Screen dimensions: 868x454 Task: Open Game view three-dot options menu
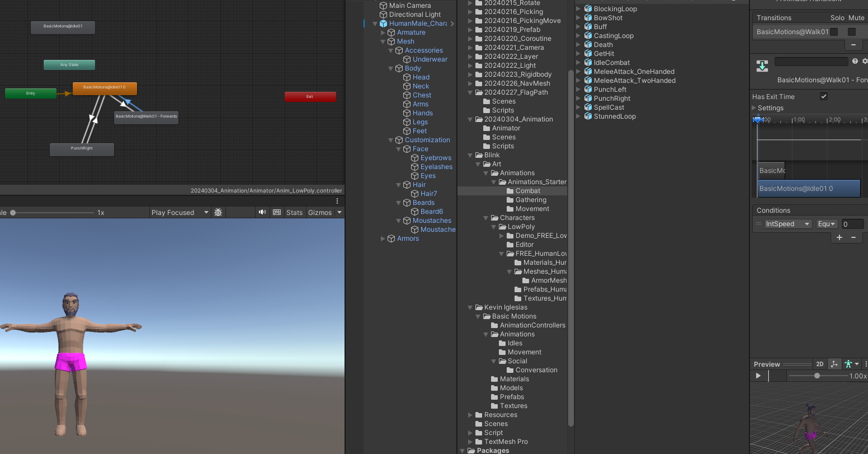[337, 201]
